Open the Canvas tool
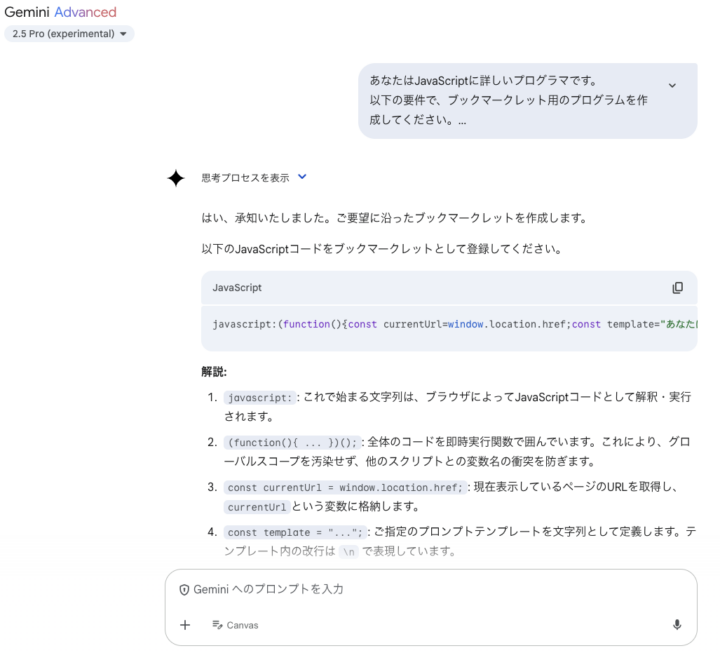 point(236,625)
